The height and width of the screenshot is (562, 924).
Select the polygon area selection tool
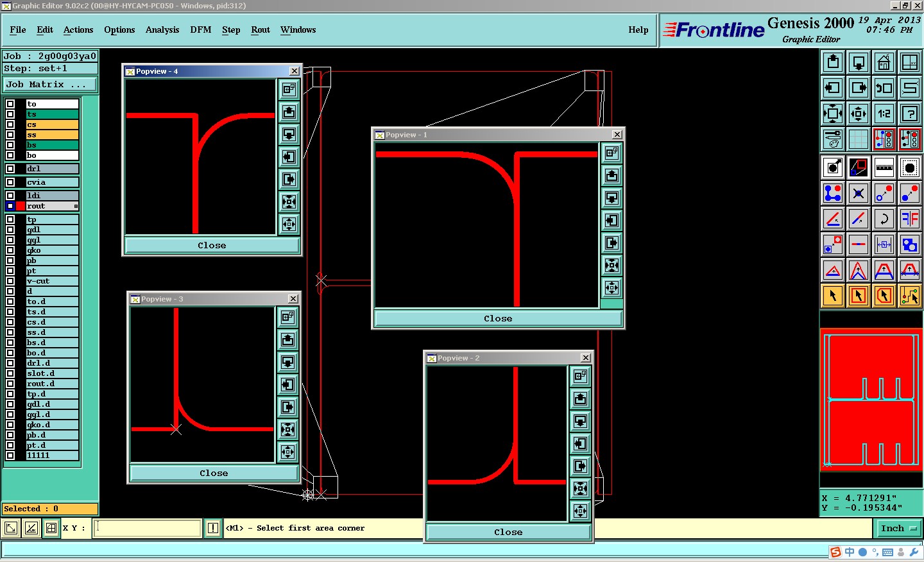[x=884, y=296]
